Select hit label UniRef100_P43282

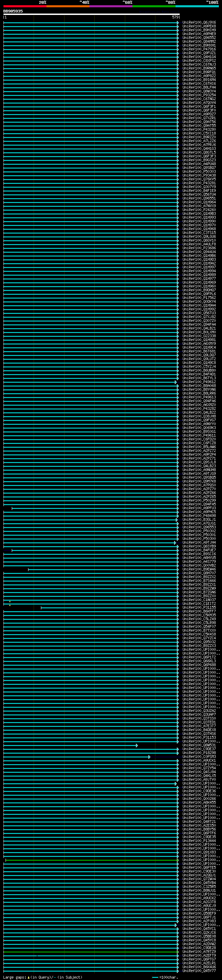[x=199, y=408]
